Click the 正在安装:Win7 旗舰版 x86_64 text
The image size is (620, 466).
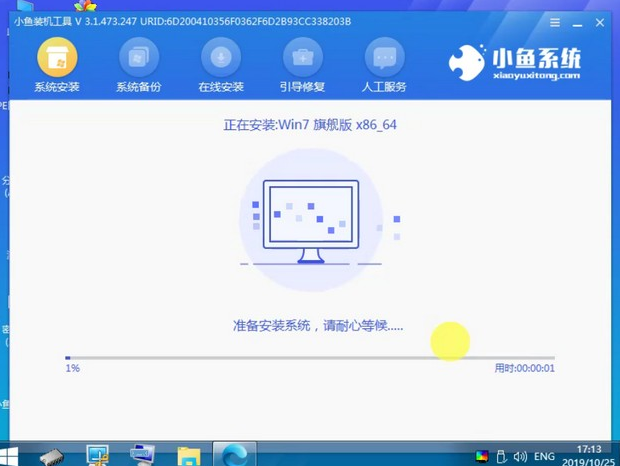coord(310,125)
